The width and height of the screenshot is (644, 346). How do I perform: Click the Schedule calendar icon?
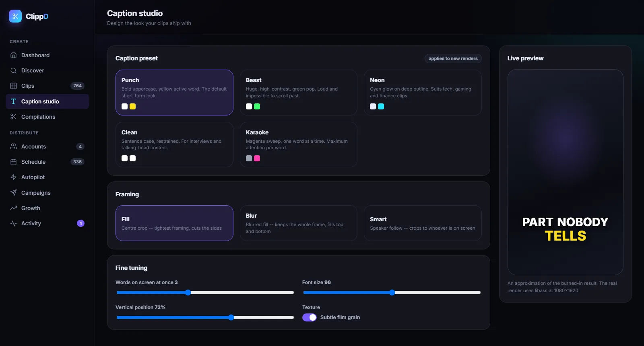point(13,162)
